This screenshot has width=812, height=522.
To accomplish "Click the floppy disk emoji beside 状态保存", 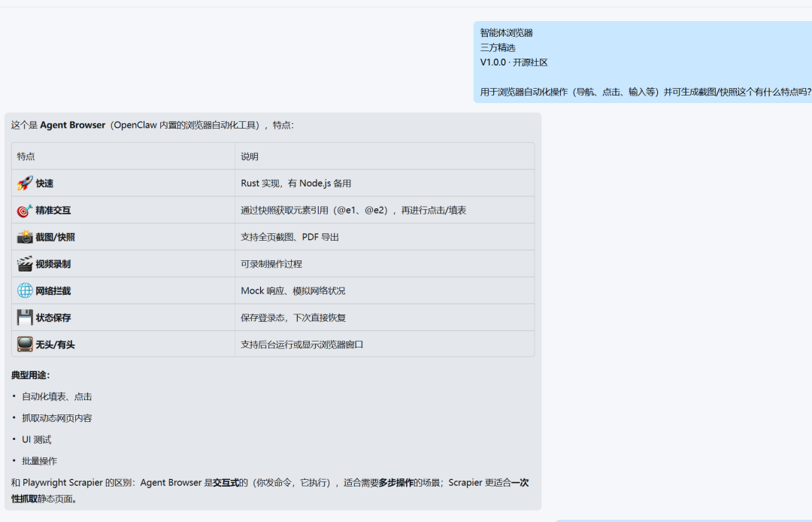I will click(25, 317).
